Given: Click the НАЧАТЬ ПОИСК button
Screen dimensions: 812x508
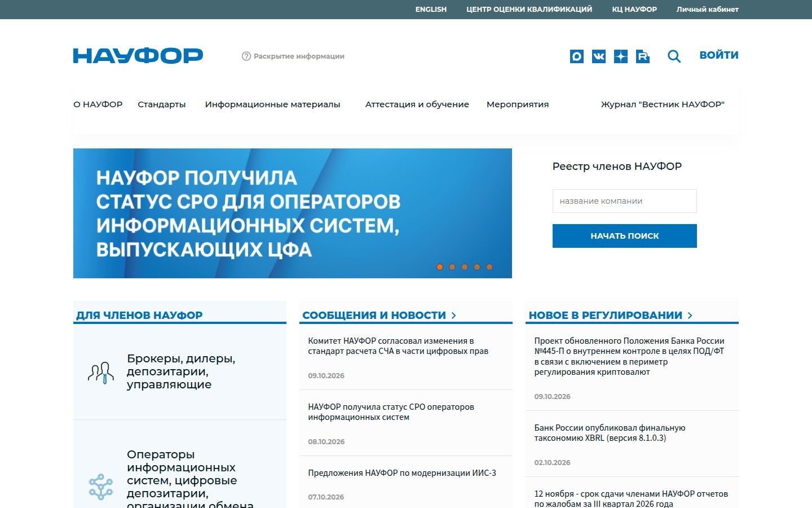Looking at the screenshot, I should pos(625,236).
